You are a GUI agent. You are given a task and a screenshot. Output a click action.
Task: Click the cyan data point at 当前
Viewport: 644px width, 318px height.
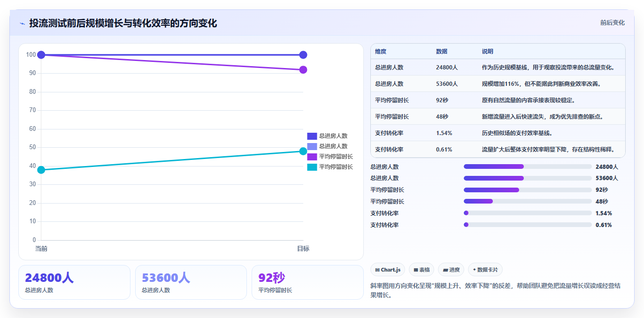[x=41, y=170]
